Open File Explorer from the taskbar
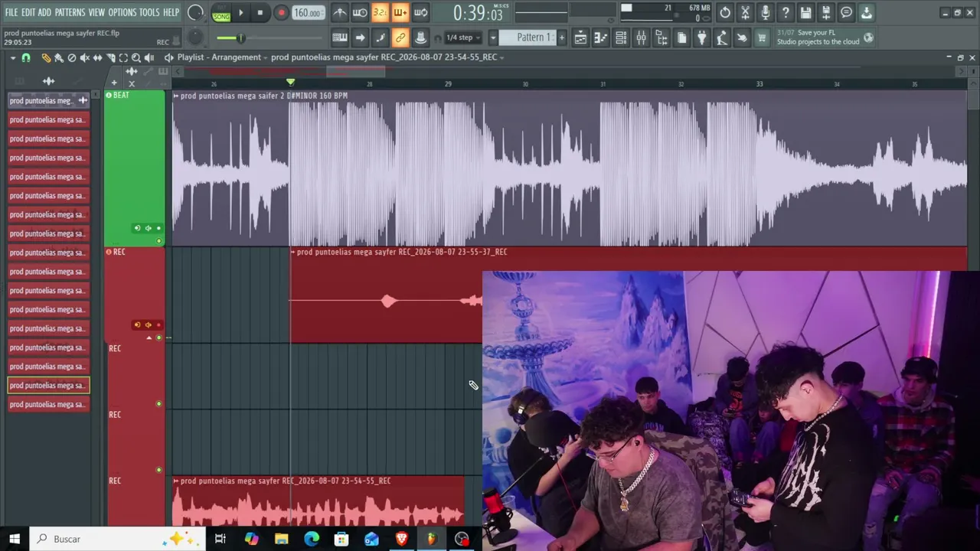980x551 pixels. (x=281, y=539)
